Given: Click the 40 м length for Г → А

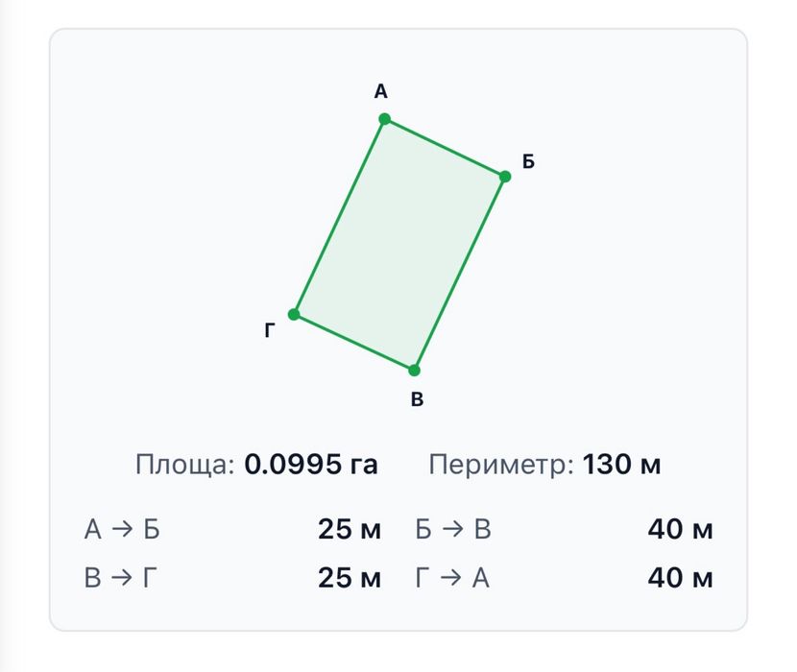Looking at the screenshot, I should (x=680, y=578).
